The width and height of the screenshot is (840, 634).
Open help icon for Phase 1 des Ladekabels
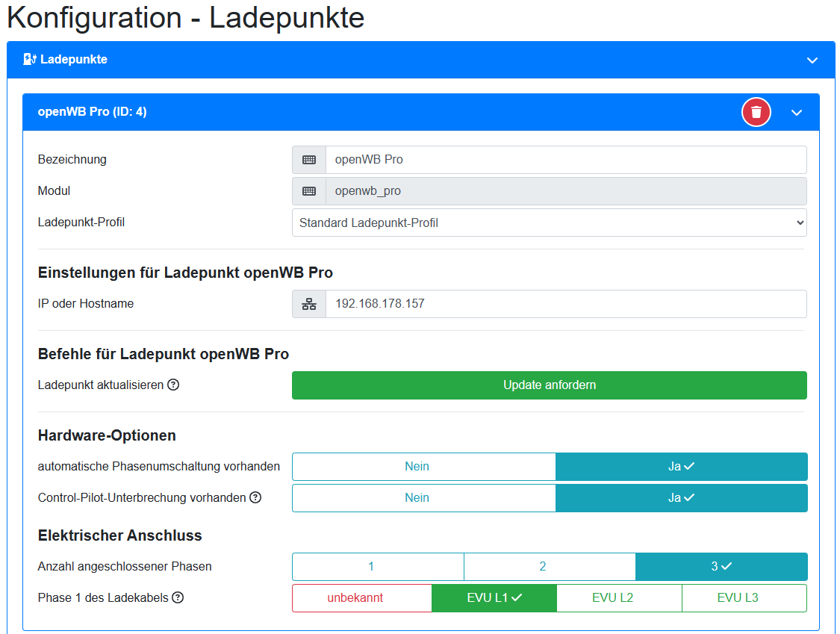click(178, 597)
